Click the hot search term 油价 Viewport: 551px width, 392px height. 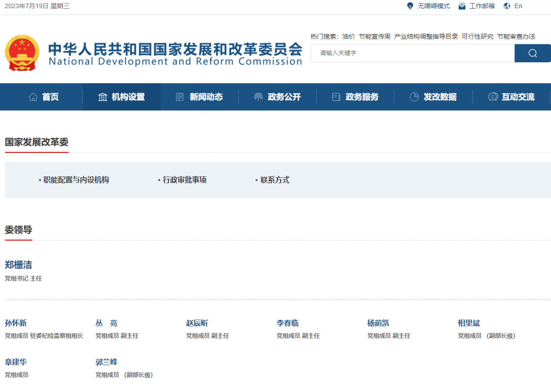point(348,37)
